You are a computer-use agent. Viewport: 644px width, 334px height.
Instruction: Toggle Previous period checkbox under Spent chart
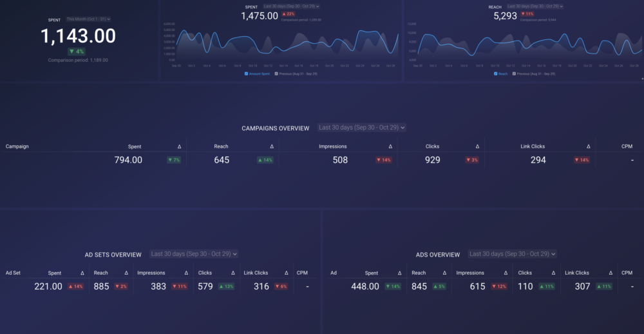[276, 74]
